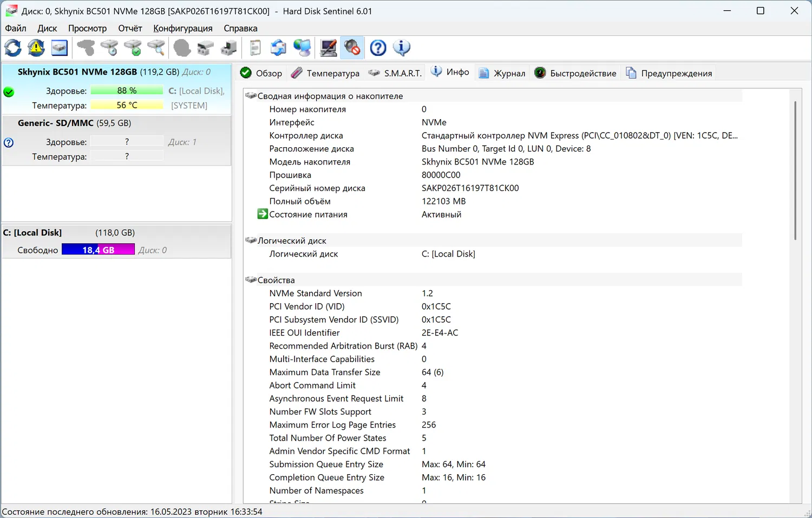This screenshot has width=812, height=518.
Task: Click the yellow 56 °C temperature bar
Action: pos(127,105)
